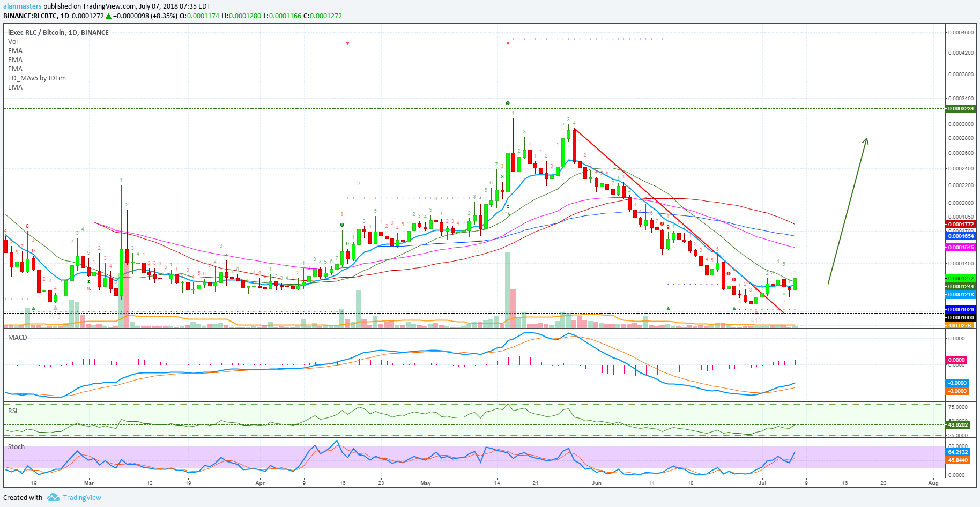
Task: Click the 0.0001029 price label
Action: tap(961, 310)
